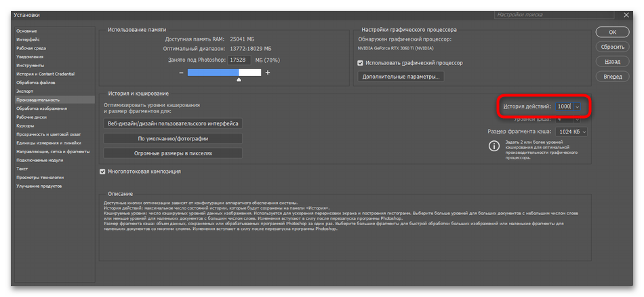Switch to the Инструменты settings section
This screenshot has height=297, width=644.
(x=31, y=66)
